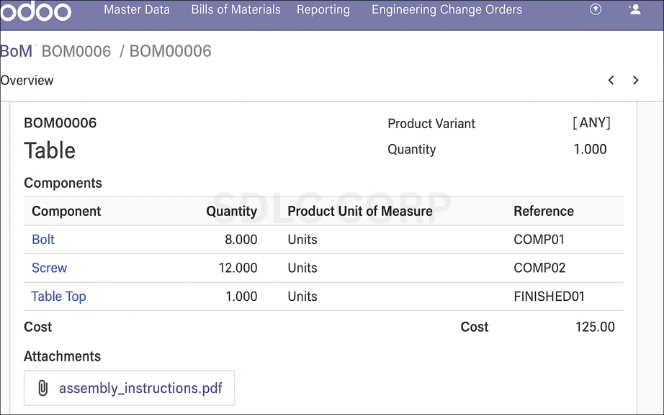Open the upload/activity circle icon in navbar

[x=595, y=9]
